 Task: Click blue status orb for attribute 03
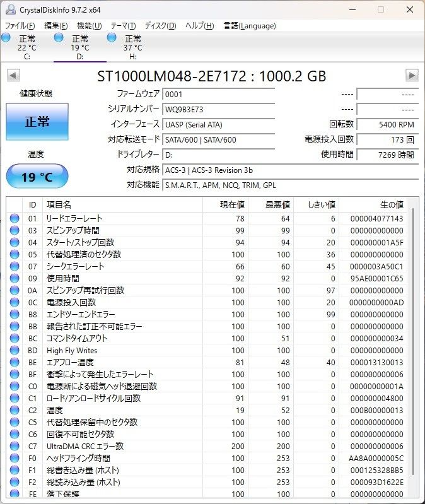[x=15, y=230]
